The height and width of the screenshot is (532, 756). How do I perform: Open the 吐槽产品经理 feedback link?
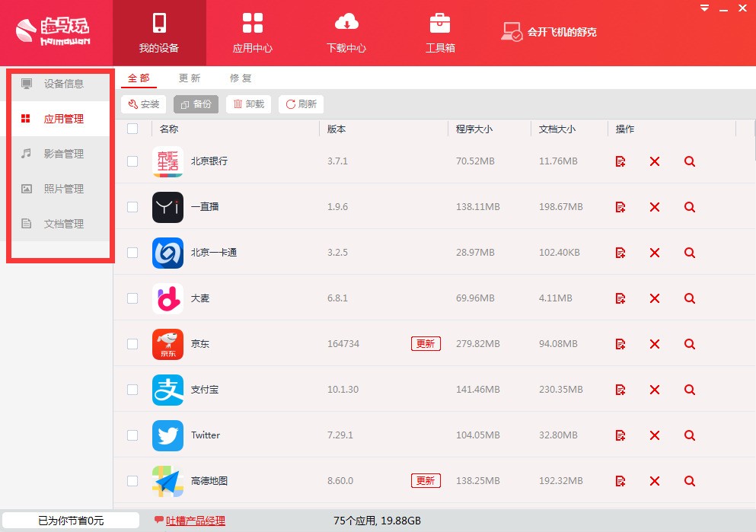coord(195,521)
